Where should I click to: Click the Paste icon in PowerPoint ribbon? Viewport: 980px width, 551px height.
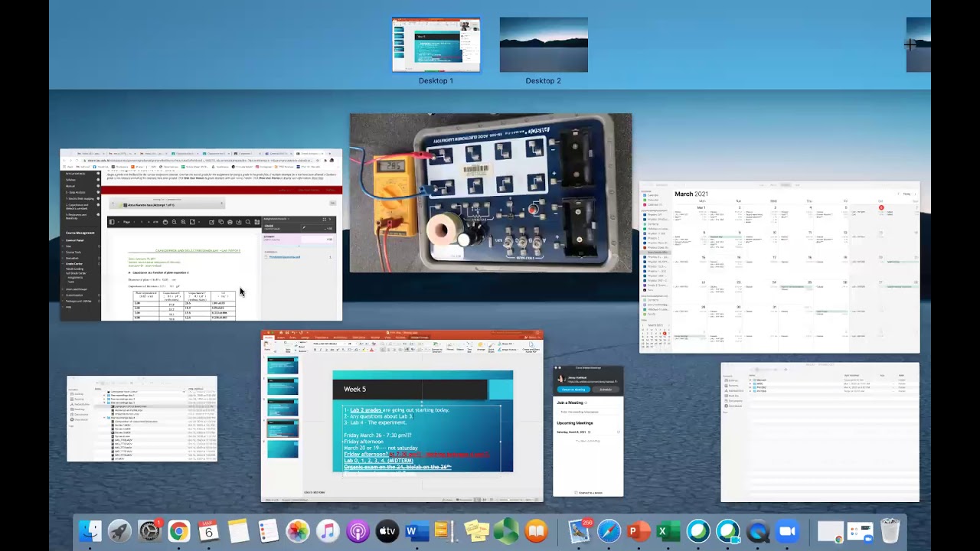point(267,344)
